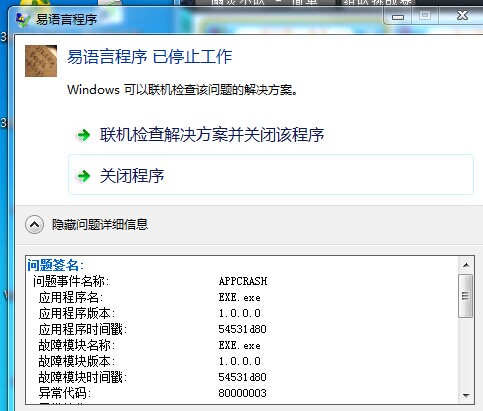
Task: Click the details box scrollbar thumb
Action: coord(465,296)
